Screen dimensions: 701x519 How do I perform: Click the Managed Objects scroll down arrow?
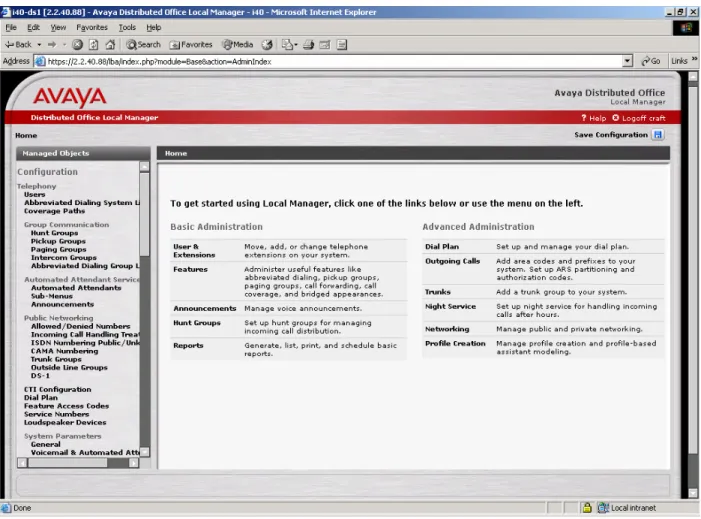pyautogui.click(x=144, y=452)
